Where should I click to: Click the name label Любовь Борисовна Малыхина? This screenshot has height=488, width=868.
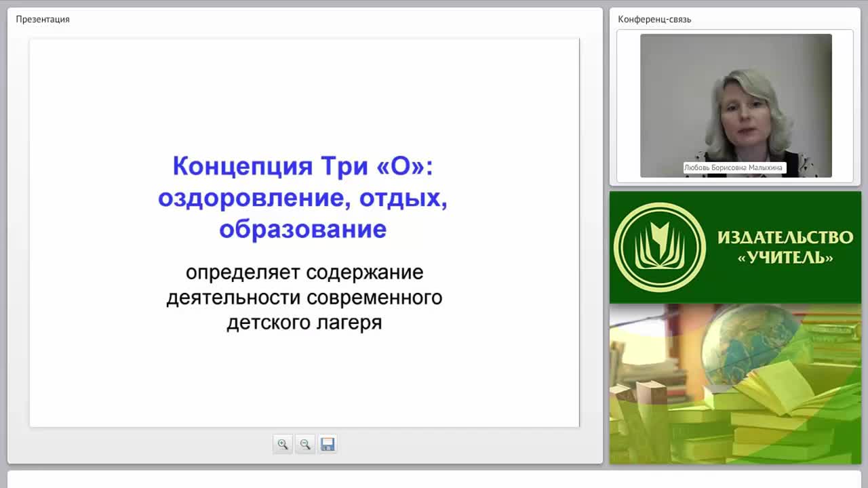[733, 167]
